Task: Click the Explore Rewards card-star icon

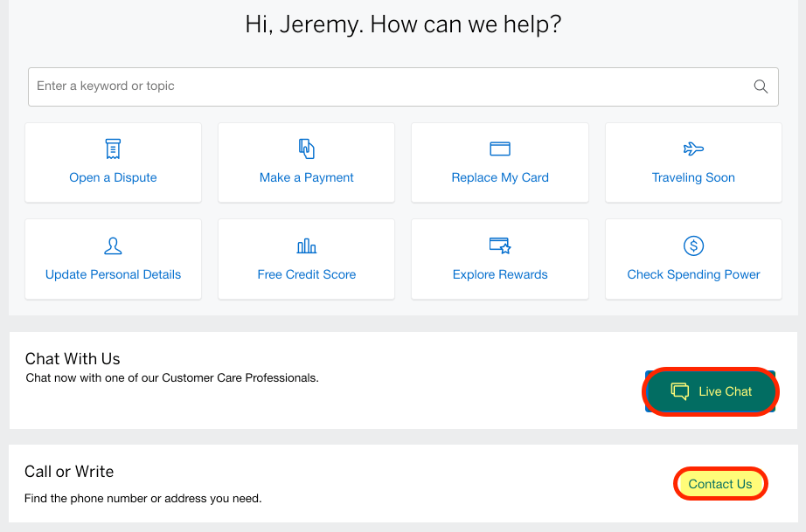Action: [x=500, y=246]
